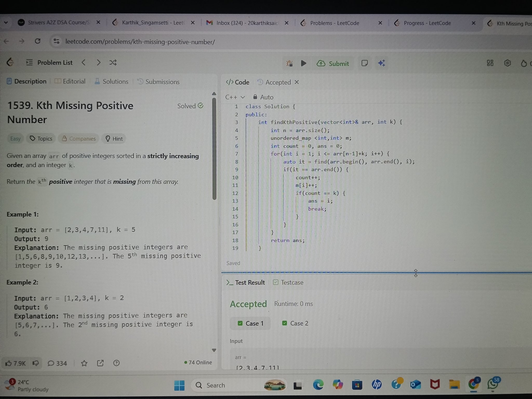Click the Run code play icon
The width and height of the screenshot is (532, 399).
[303, 63]
